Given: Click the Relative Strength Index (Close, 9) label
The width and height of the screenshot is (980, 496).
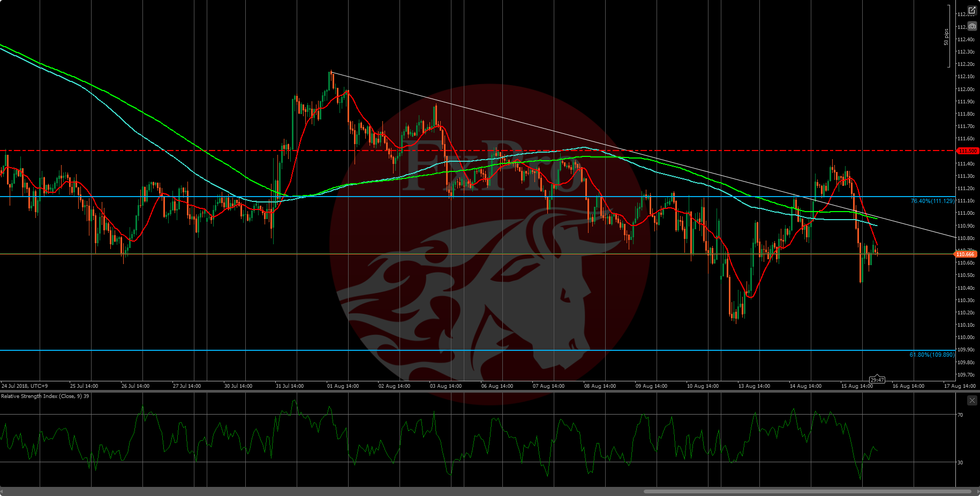Looking at the screenshot, I should pyautogui.click(x=45, y=396).
